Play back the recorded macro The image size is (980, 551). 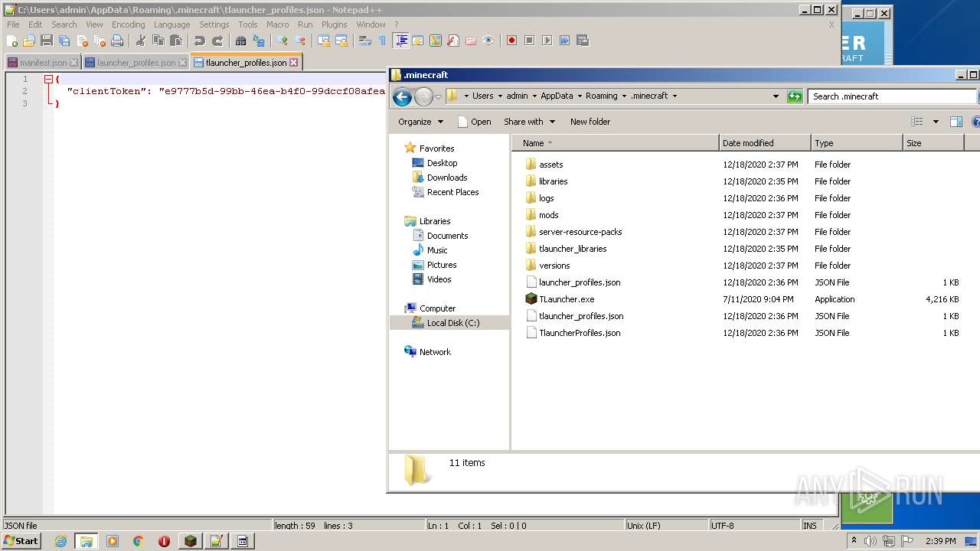(x=547, y=41)
